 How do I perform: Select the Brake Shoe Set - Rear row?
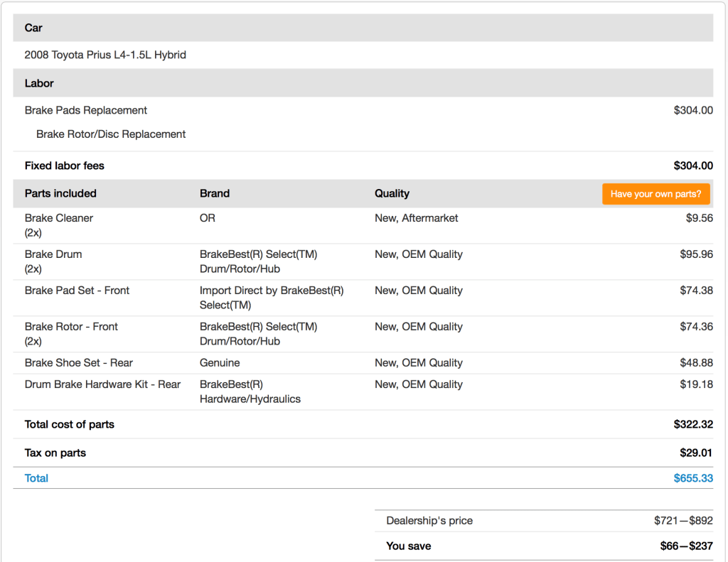coord(79,363)
